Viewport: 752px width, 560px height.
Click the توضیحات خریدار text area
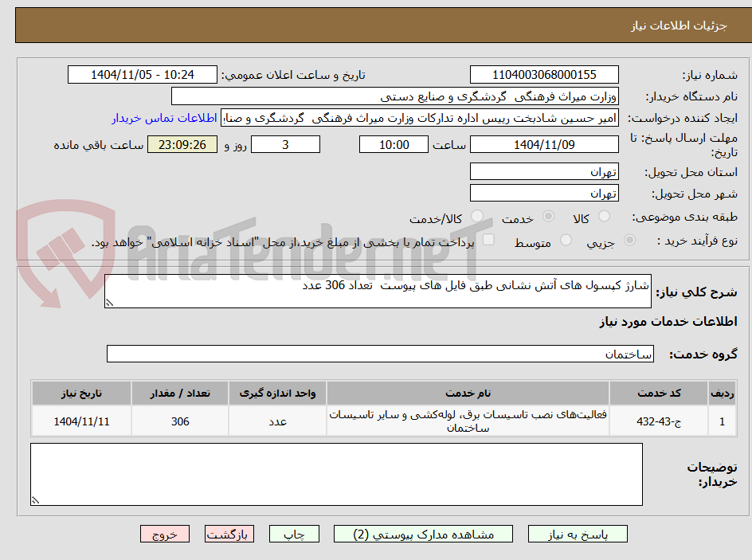click(x=336, y=474)
